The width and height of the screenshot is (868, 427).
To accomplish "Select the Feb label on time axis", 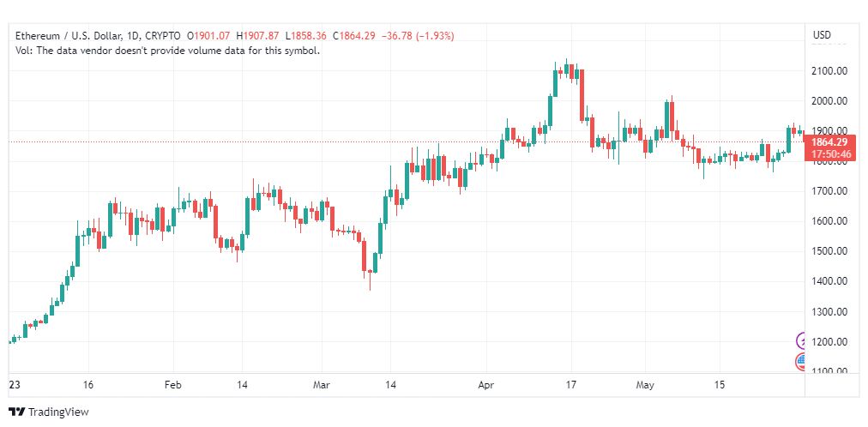I will 173,385.
